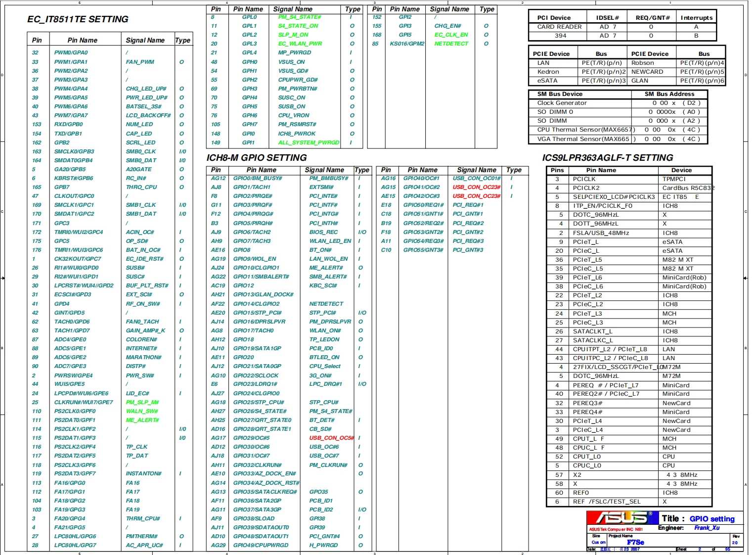756x555 pixels.
Task: Click the CPU Thermal Sensor(MAX6657) row
Action: click(x=585, y=130)
